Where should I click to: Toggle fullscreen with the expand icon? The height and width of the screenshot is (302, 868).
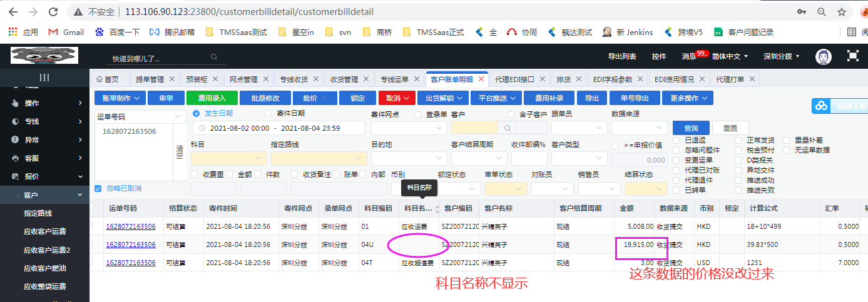coord(852,56)
